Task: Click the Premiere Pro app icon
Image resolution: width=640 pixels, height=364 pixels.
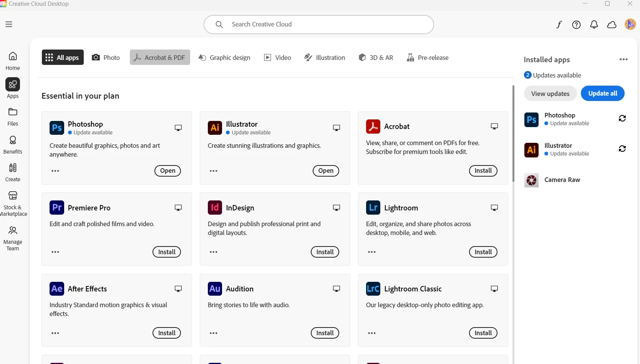Action: tap(57, 207)
